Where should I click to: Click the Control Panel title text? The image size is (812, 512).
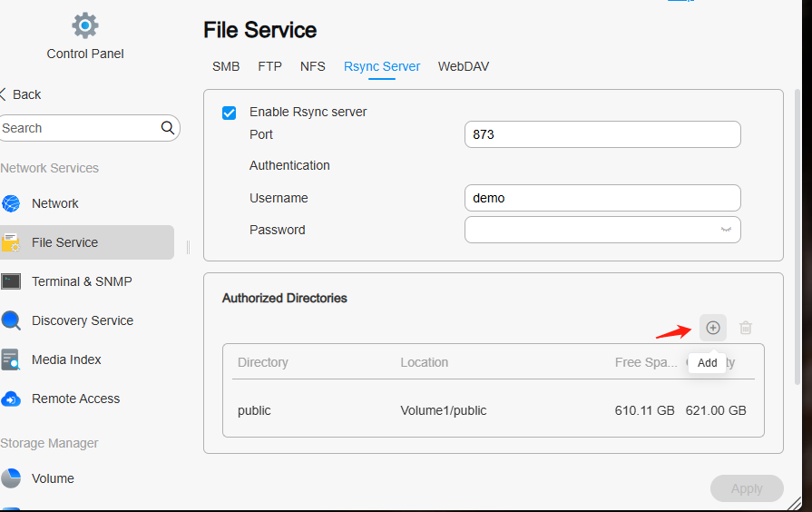coord(85,54)
